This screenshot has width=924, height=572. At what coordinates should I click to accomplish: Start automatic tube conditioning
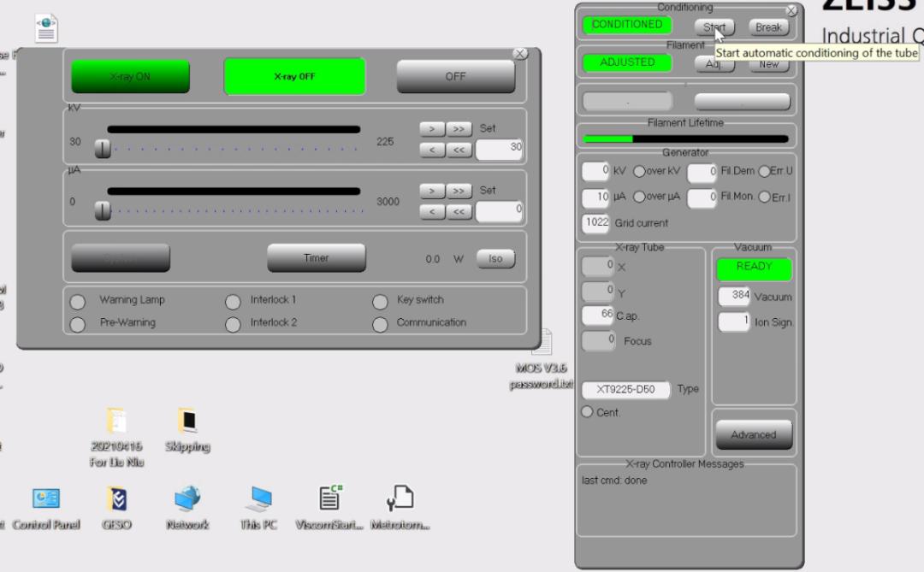point(714,27)
